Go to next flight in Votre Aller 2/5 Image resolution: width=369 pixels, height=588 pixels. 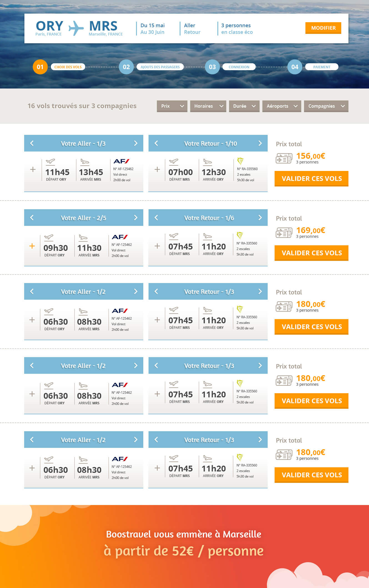coord(135,218)
